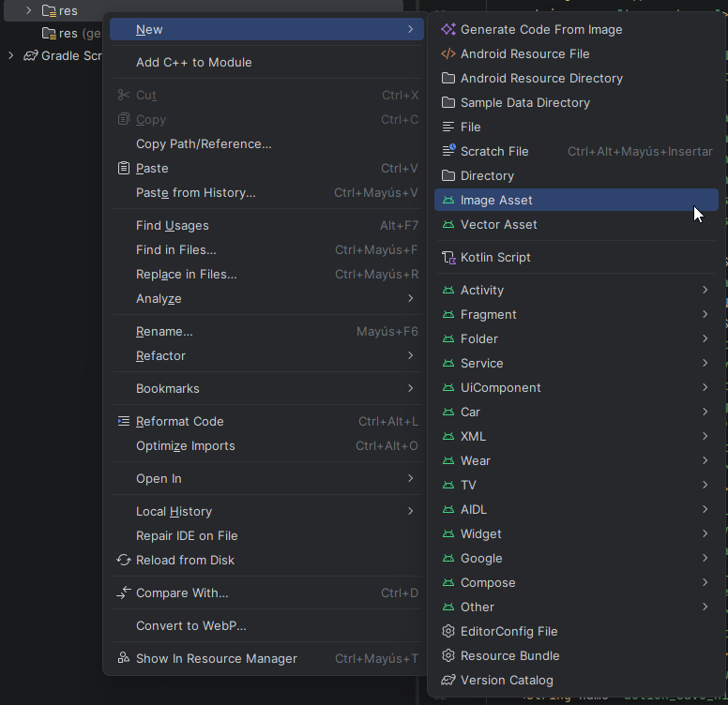Open the Analyze submenu arrow
Viewport: 728px width, 705px height.
pyautogui.click(x=410, y=298)
